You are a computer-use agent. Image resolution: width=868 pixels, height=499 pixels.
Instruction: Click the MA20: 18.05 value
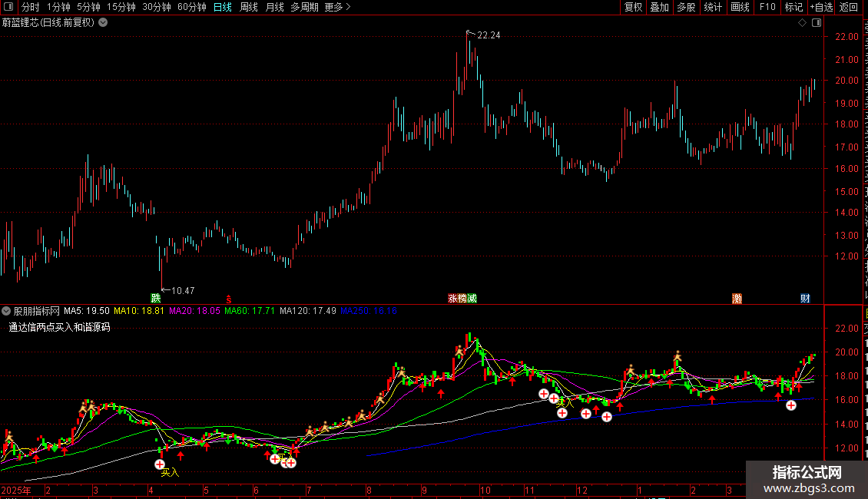[194, 311]
